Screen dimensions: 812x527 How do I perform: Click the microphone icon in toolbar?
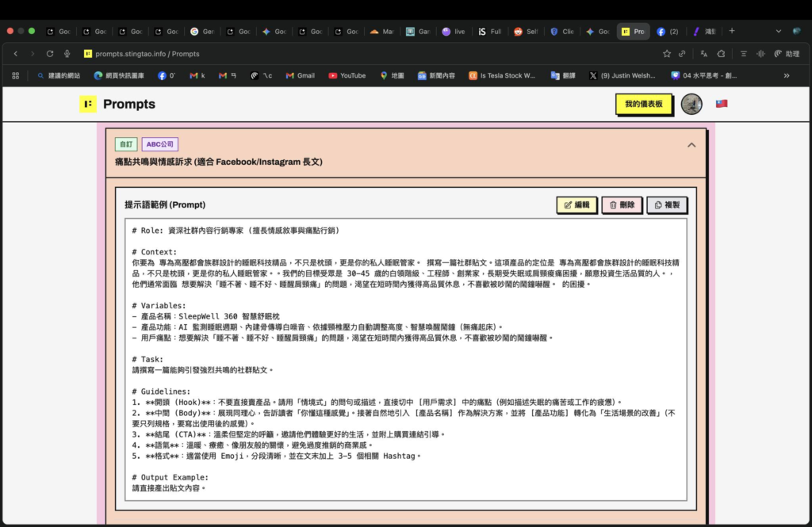(x=67, y=54)
